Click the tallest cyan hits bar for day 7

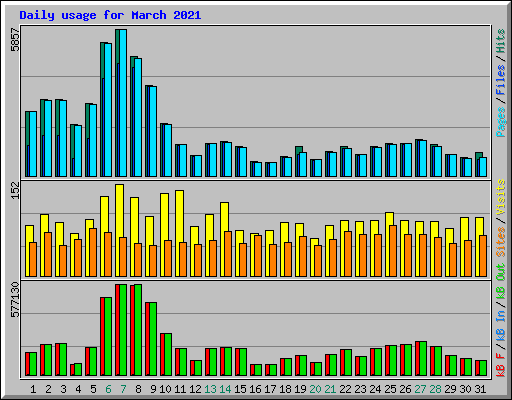123,103
